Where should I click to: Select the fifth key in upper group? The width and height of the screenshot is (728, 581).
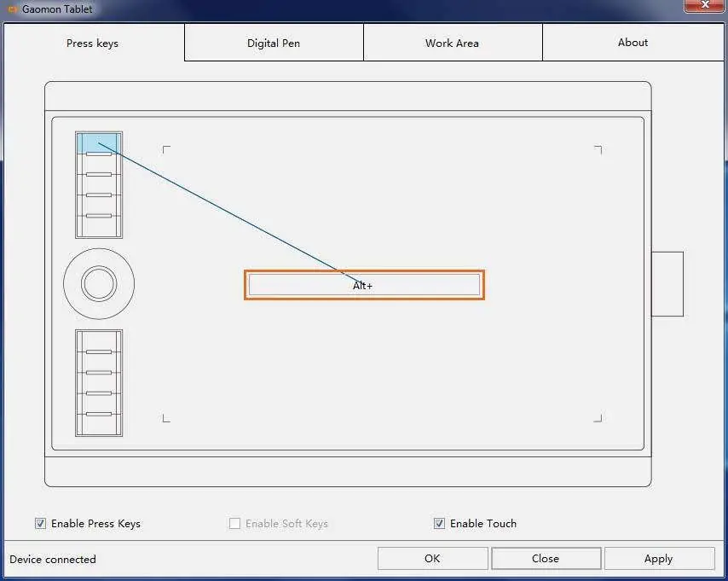coord(99,226)
